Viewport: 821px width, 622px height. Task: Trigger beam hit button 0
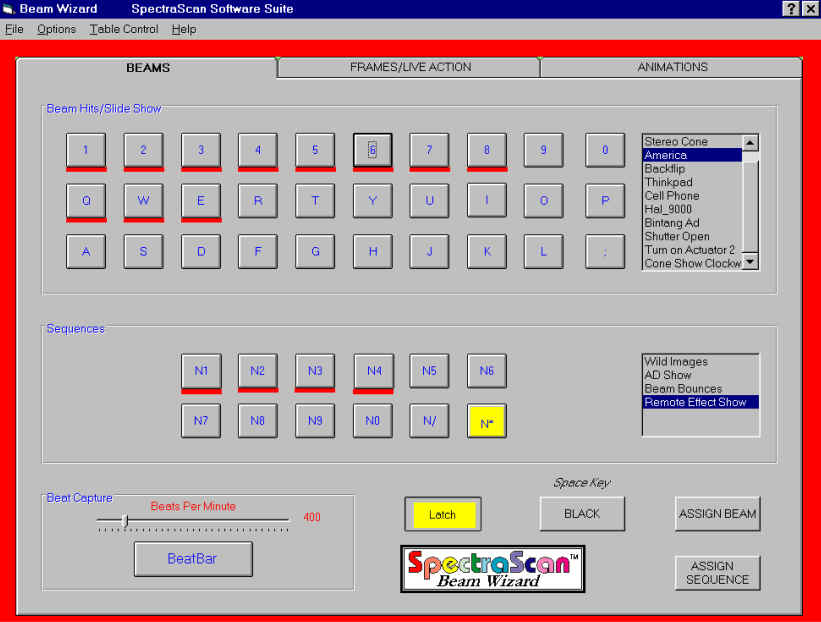click(x=605, y=150)
